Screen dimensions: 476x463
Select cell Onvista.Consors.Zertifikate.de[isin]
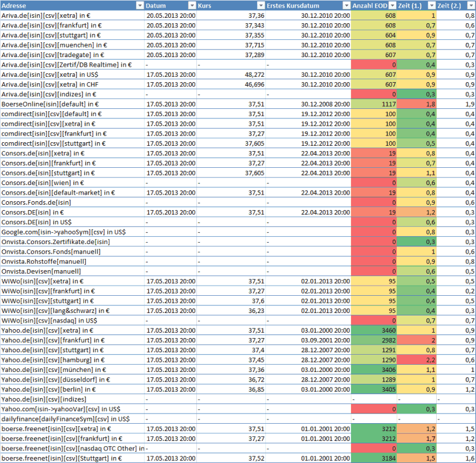tap(72, 242)
